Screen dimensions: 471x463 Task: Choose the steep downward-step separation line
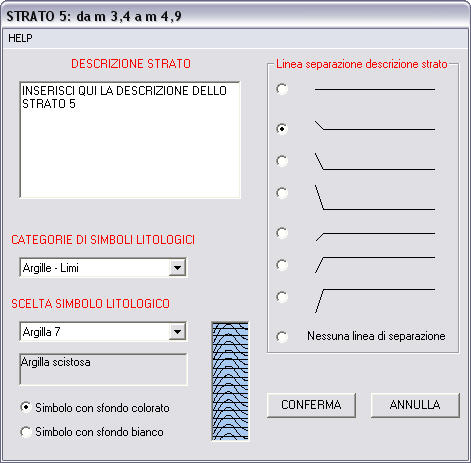click(282, 193)
